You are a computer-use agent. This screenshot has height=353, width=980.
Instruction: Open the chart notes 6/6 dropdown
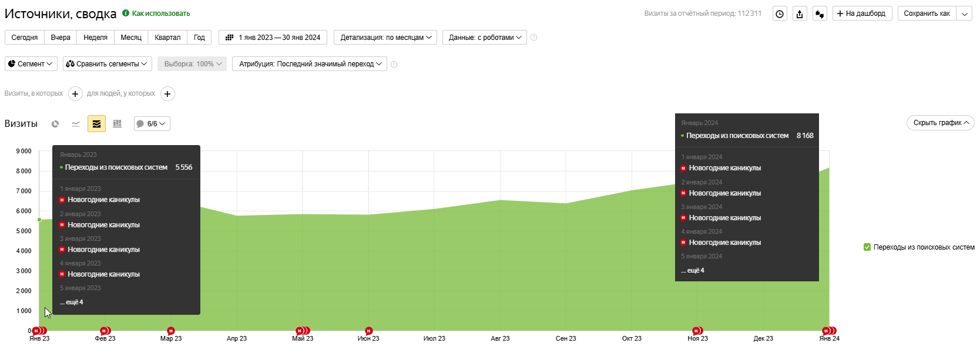(152, 124)
